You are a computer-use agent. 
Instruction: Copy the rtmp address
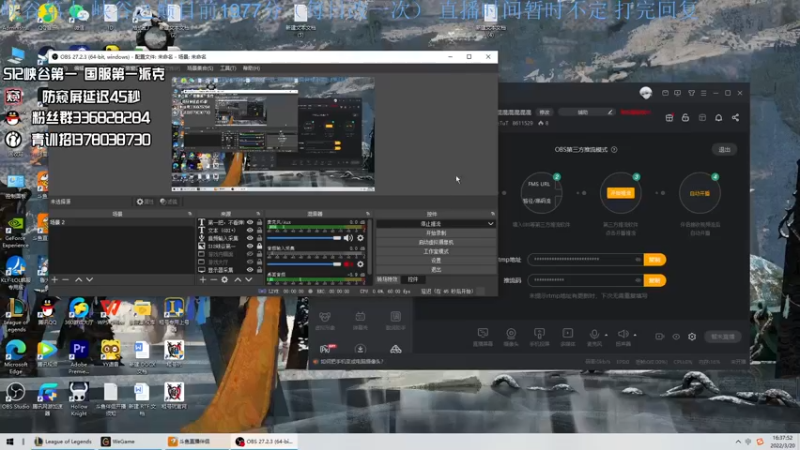655,260
